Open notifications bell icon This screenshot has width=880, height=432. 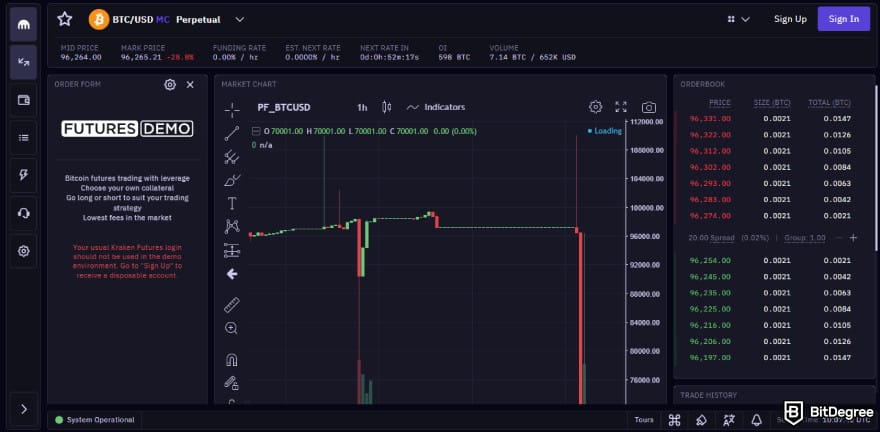click(757, 420)
